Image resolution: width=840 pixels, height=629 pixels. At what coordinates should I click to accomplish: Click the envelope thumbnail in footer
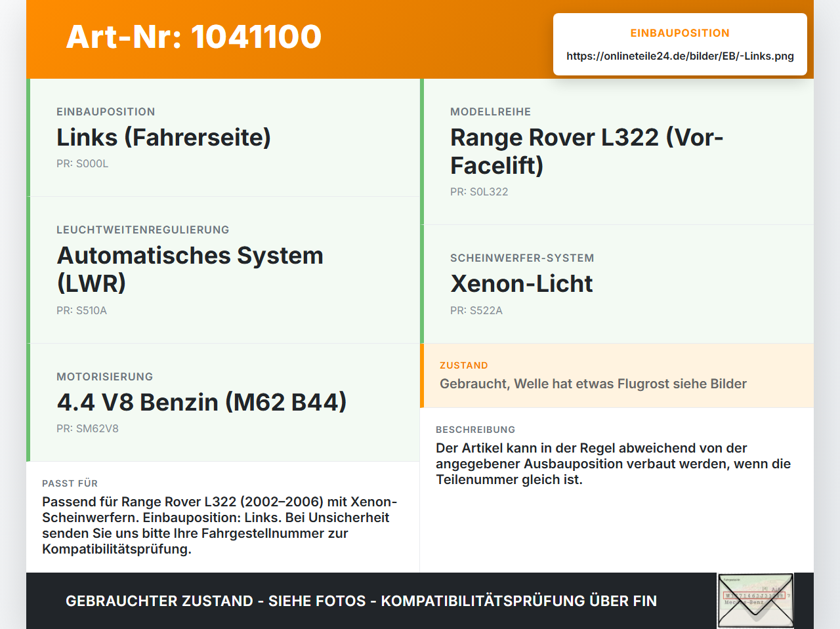point(755,601)
